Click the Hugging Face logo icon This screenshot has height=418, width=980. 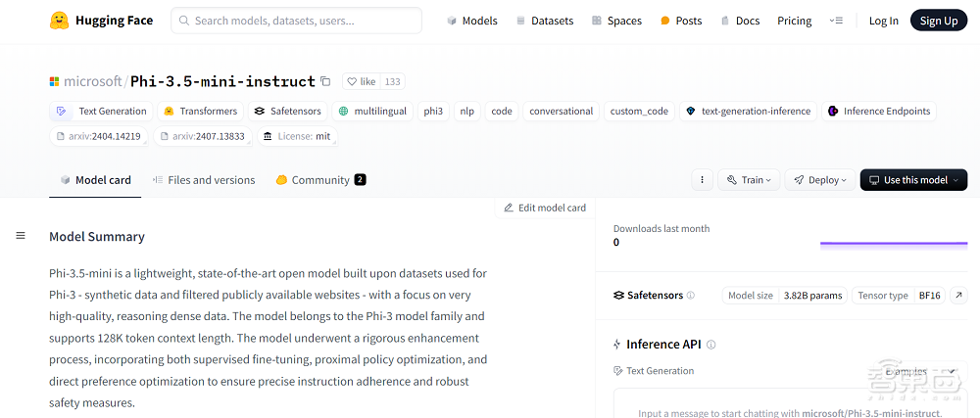pos(59,21)
